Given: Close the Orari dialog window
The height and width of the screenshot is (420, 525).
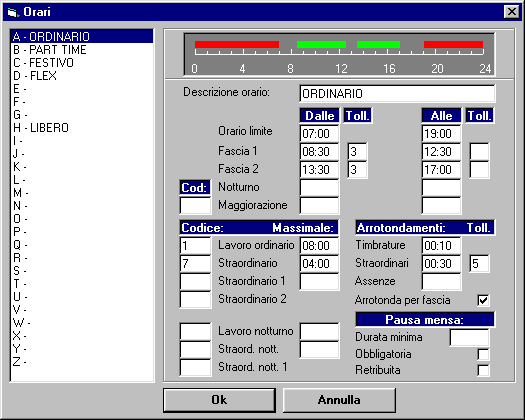Looking at the screenshot, I should click(512, 12).
